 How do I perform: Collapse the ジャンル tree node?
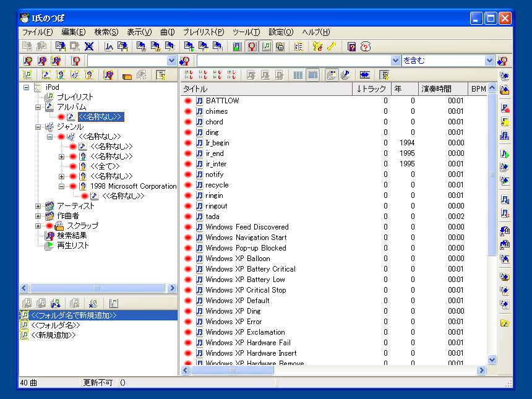coord(38,127)
